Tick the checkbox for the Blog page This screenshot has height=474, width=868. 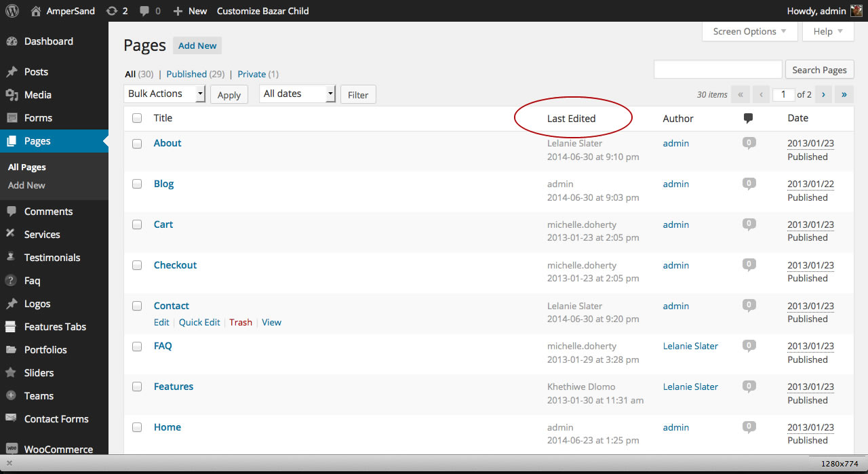point(137,184)
